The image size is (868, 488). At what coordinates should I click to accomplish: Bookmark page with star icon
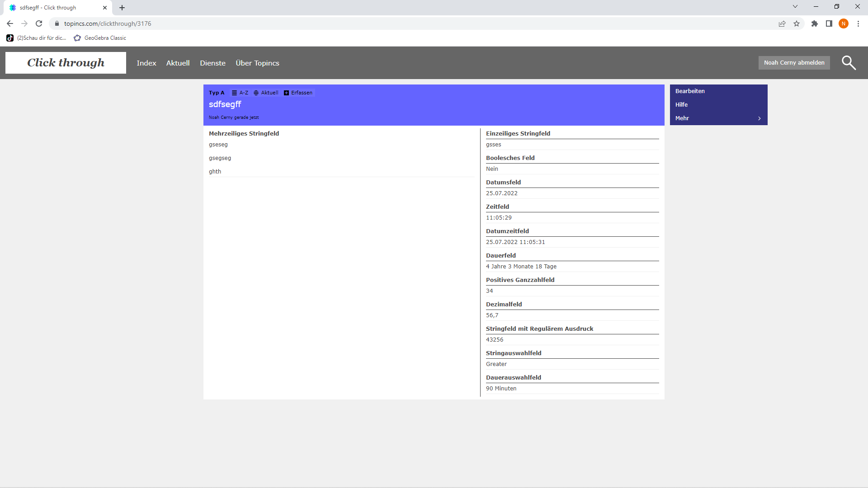coord(797,23)
